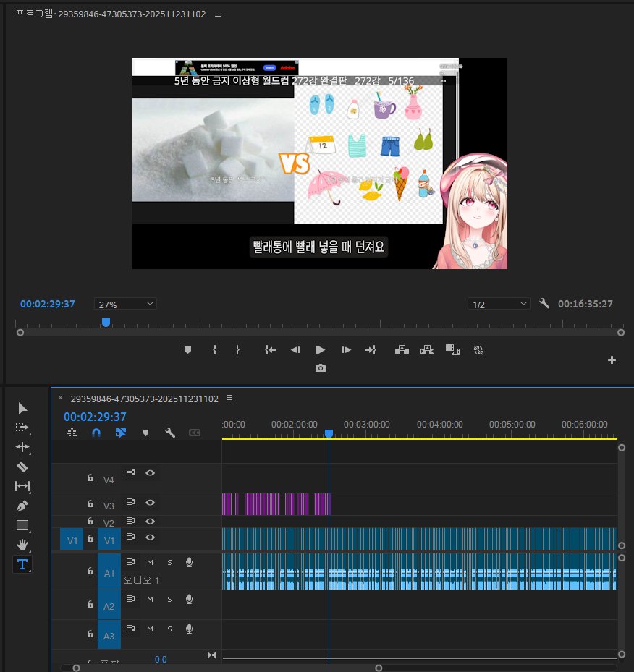Select the Pen tool

pyautogui.click(x=22, y=506)
